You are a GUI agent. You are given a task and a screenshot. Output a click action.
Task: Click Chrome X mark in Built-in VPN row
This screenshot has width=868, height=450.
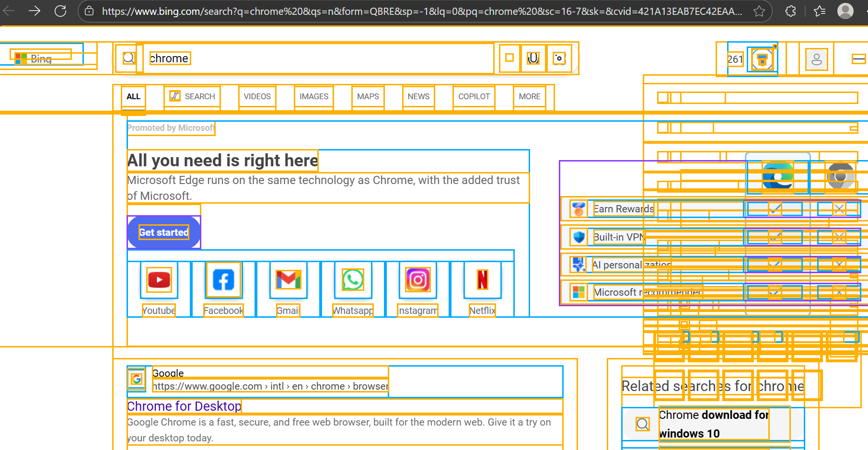pos(839,236)
